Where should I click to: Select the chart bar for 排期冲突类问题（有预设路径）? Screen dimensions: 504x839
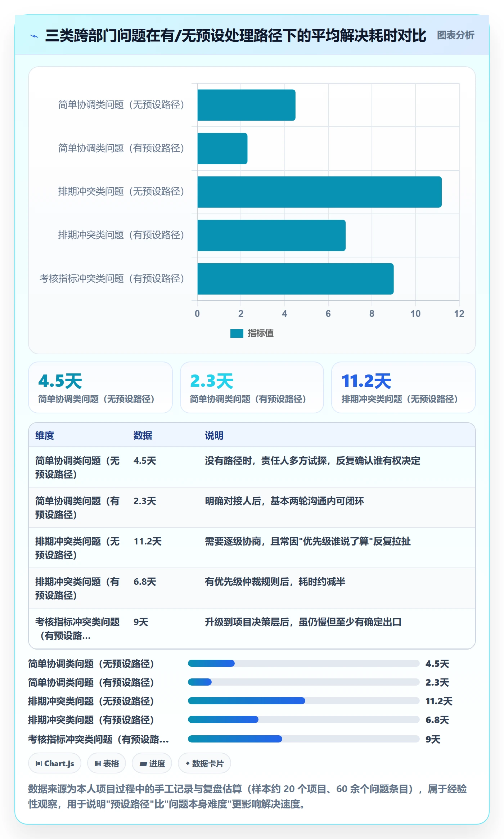pos(271,235)
